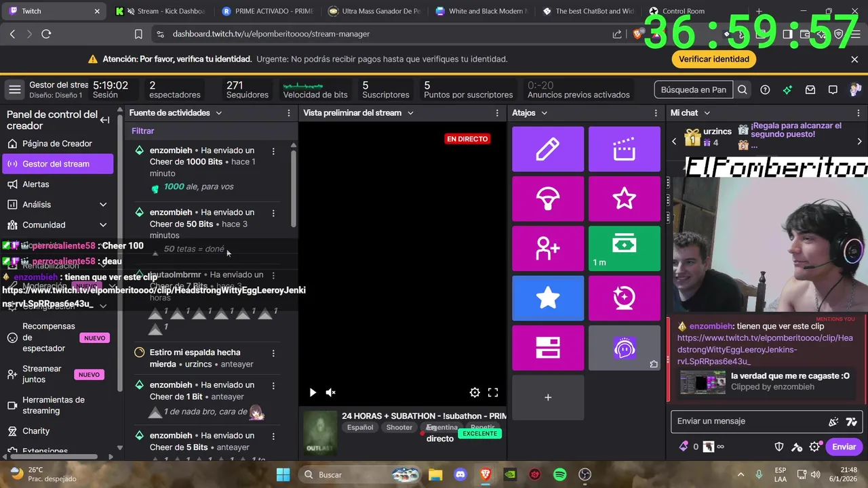The height and width of the screenshot is (488, 868).
Task: Select Gestor del stream in the sidebar
Action: click(x=58, y=164)
